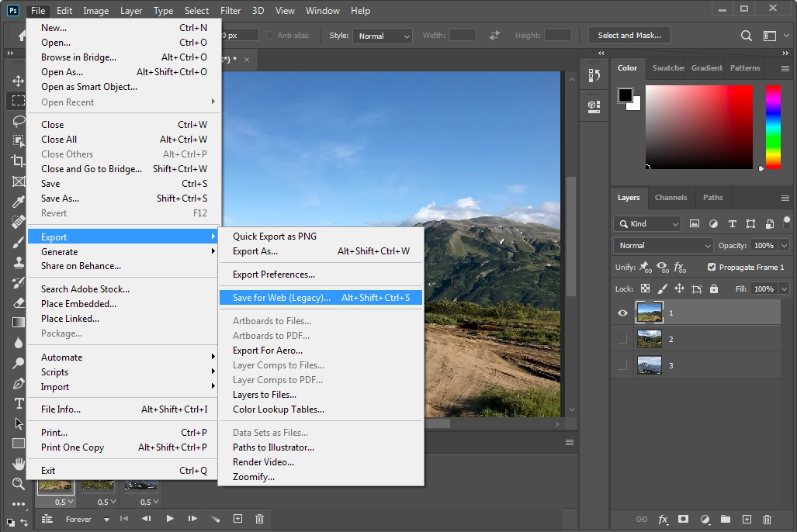Pick a color from the color spectrum bar
The height and width of the screenshot is (532, 797).
[x=772, y=124]
